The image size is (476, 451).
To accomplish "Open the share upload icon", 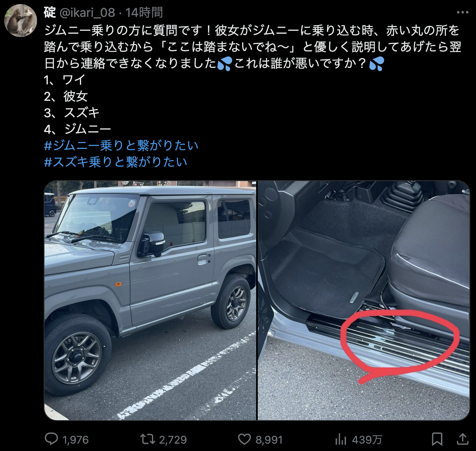I will click(x=463, y=439).
